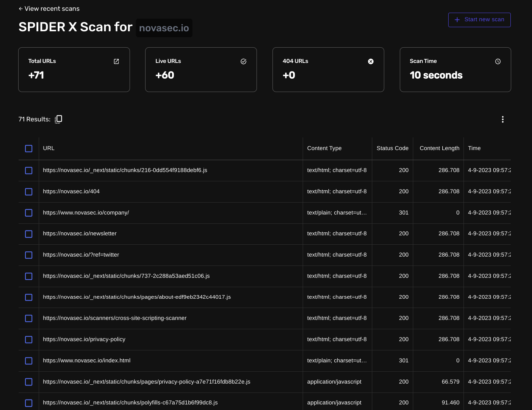532x410 pixels.
Task: Tick the checkbox for www.novasec.io/company/ row
Action: point(29,213)
